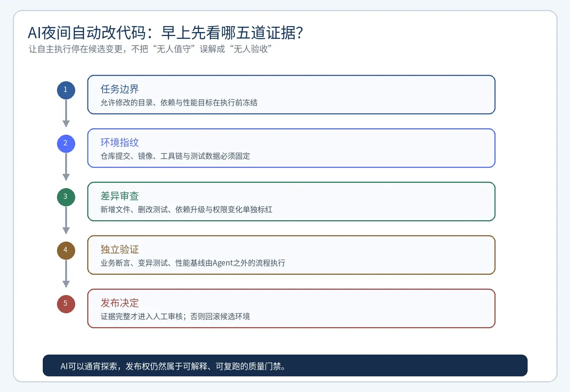The image size is (570, 392).
Task: Select the 独立验证 card heading
Action: click(120, 250)
